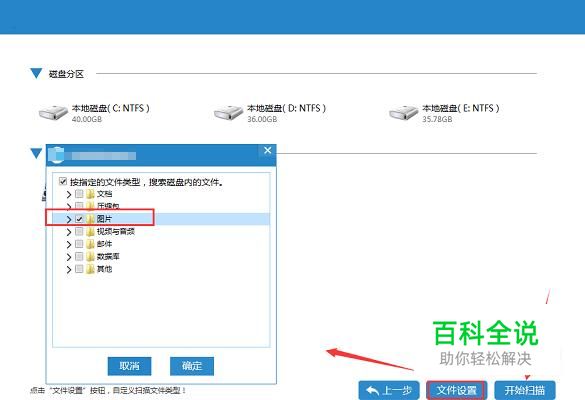Check the 其他 file type checkbox

79,269
